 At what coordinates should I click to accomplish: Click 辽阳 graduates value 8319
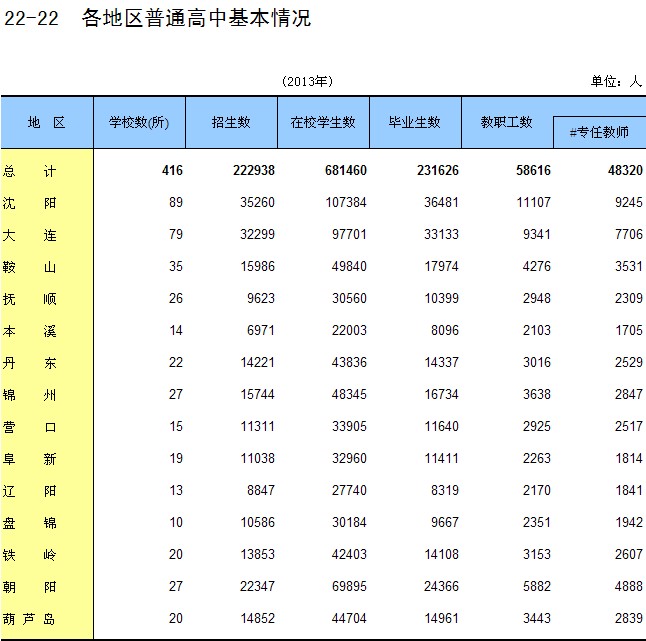tap(445, 490)
